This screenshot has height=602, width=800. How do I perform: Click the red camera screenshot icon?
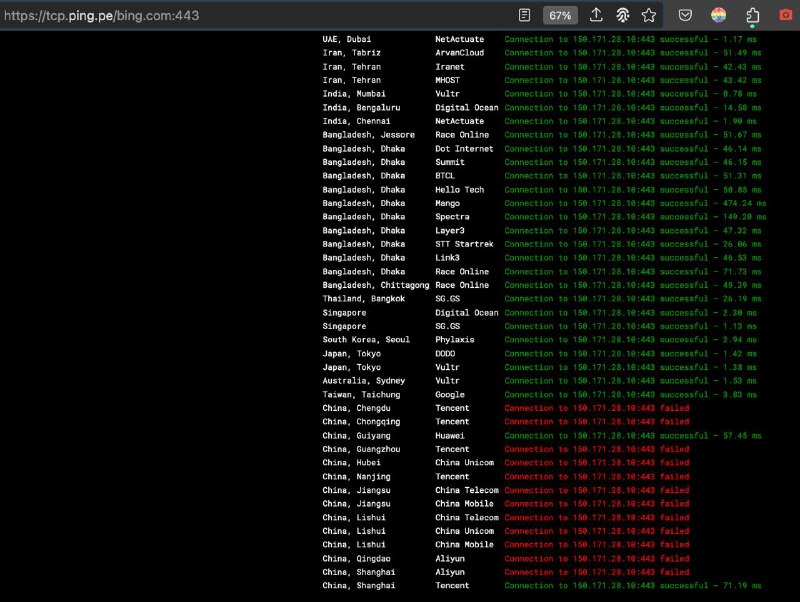pyautogui.click(x=785, y=15)
